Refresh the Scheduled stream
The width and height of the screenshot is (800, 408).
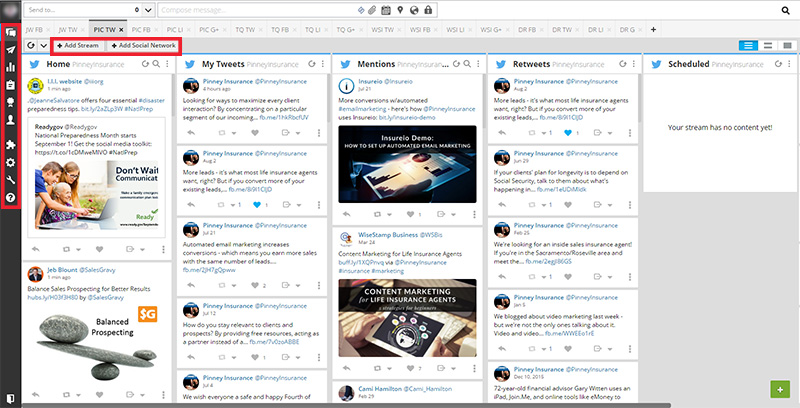point(778,64)
